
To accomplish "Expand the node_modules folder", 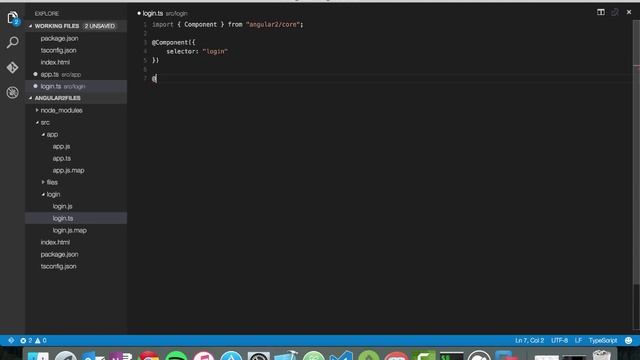I will 37,110.
